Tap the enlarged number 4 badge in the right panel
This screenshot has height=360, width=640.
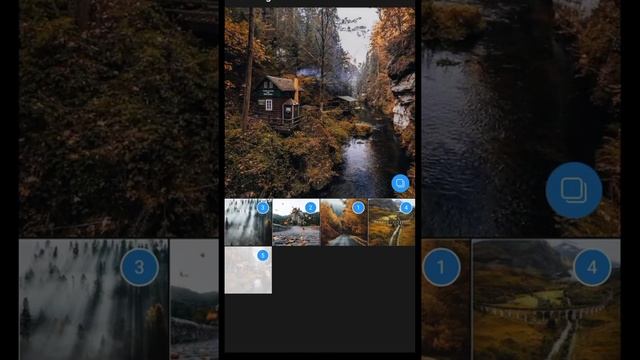click(x=592, y=267)
